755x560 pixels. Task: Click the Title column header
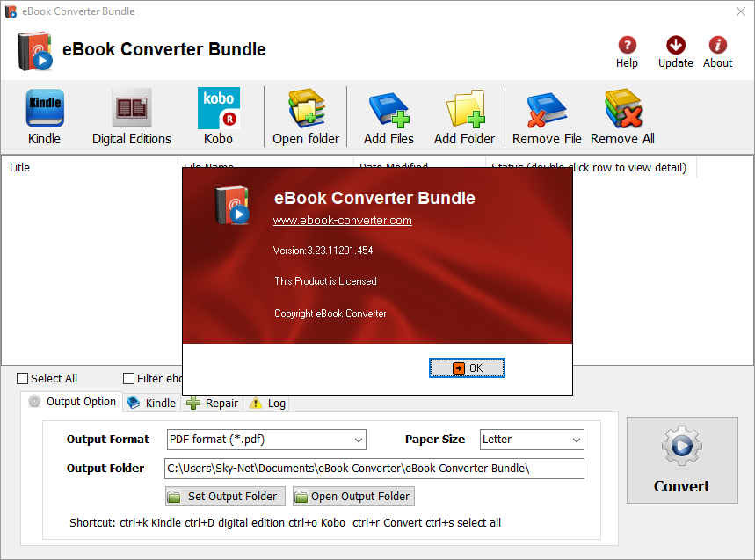90,168
